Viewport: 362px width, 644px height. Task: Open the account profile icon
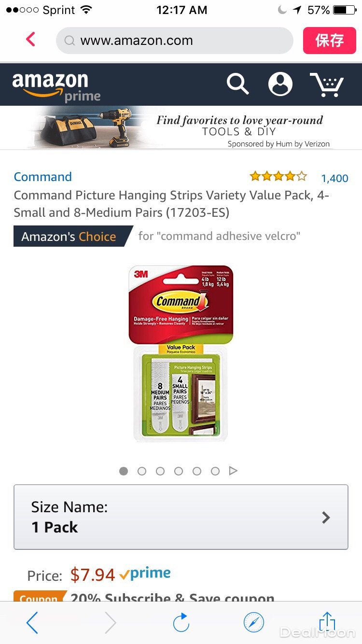coord(280,84)
